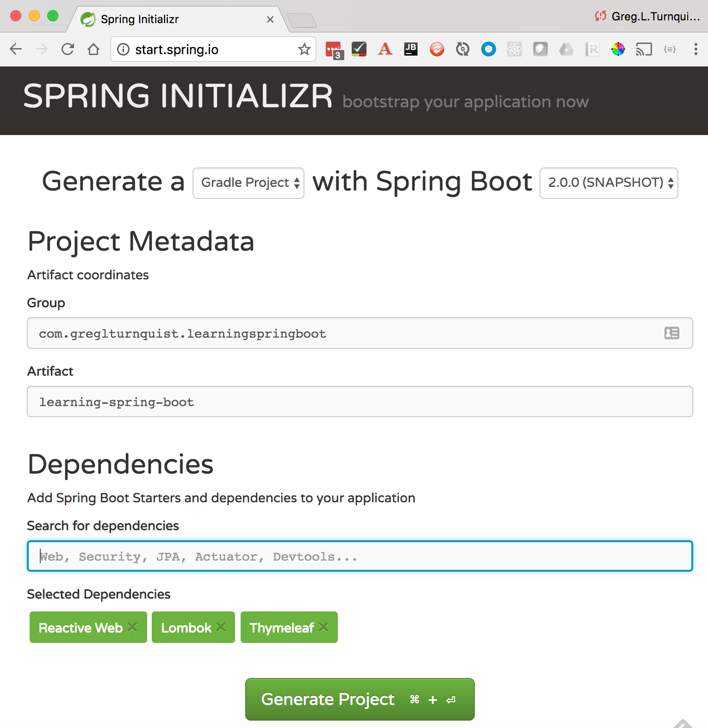The image size is (708, 728).
Task: Focus the start.spring.io address bar
Action: pos(213,49)
